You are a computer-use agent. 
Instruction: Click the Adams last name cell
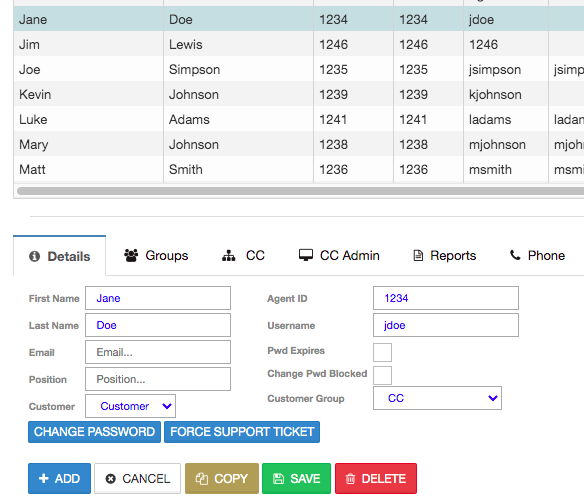point(238,119)
